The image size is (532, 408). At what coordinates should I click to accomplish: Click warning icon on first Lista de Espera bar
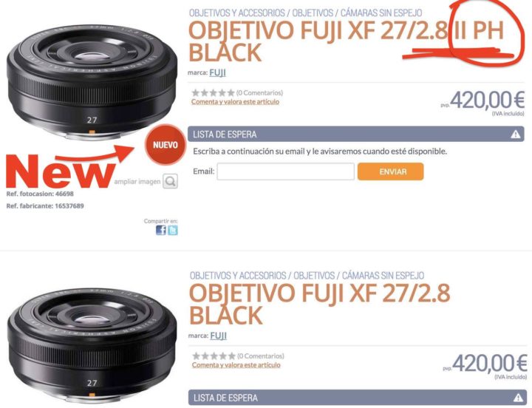pos(516,134)
